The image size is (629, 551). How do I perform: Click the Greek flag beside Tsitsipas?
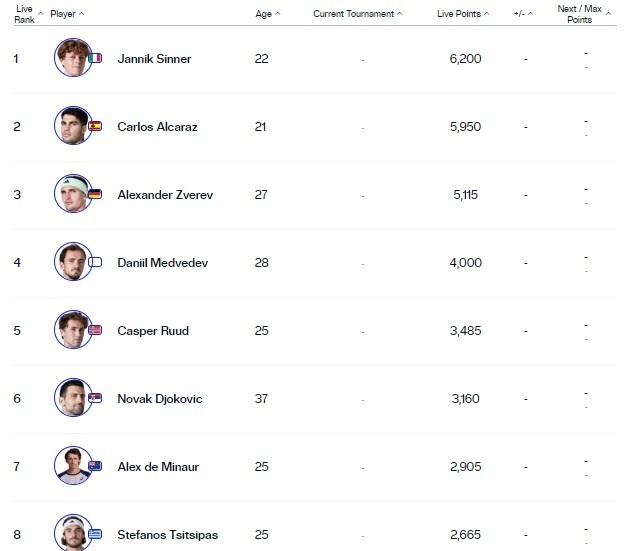pyautogui.click(x=95, y=534)
